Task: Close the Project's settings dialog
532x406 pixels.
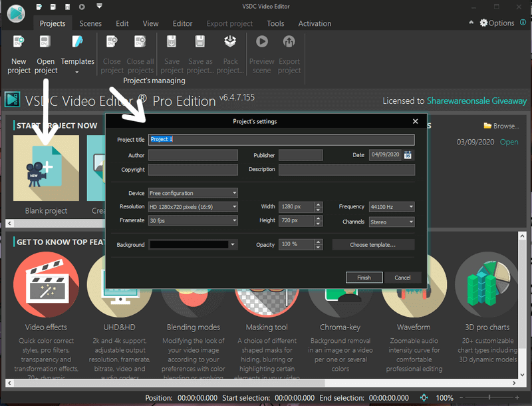Action: (415, 121)
